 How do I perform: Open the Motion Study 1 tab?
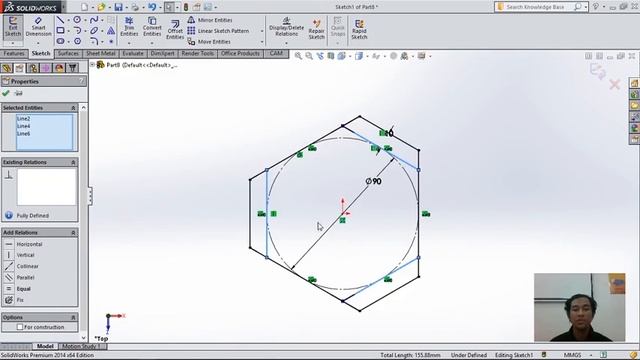(81, 346)
